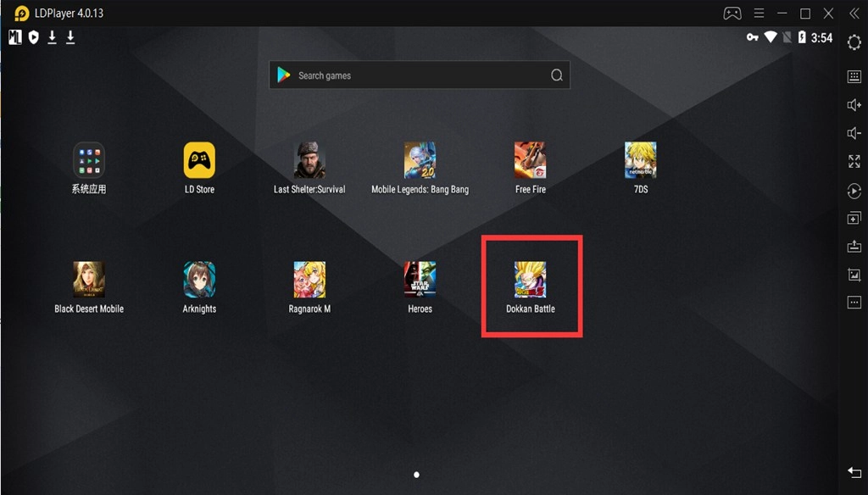This screenshot has height=495, width=868.
Task: Open Last Shelter: Survival game
Action: pyautogui.click(x=309, y=160)
